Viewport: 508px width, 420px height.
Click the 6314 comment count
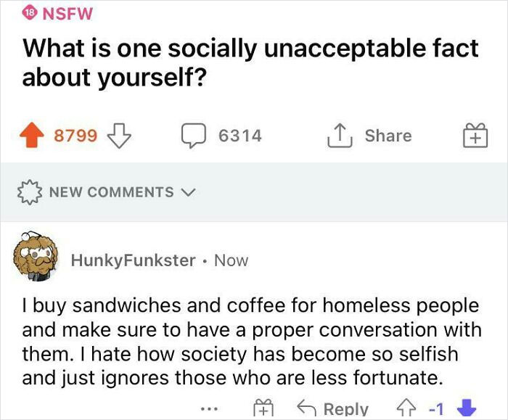239,136
